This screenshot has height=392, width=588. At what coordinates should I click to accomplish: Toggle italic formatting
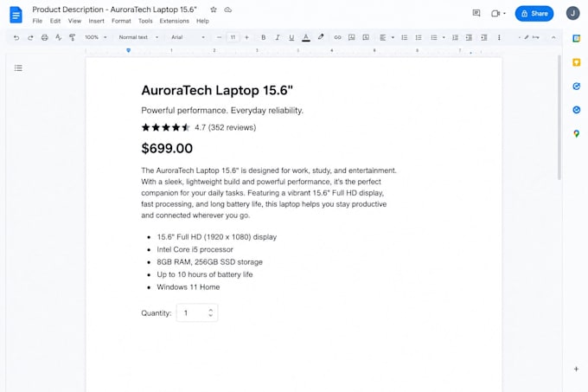[278, 37]
